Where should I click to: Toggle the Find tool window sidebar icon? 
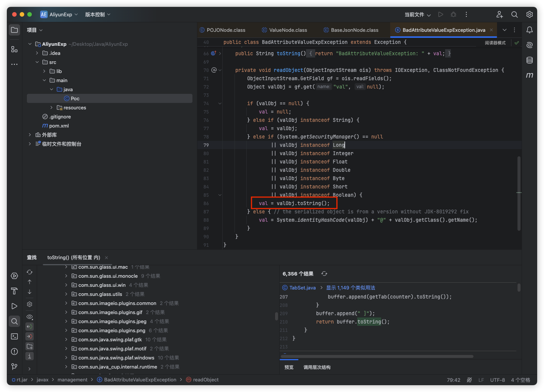[14, 321]
